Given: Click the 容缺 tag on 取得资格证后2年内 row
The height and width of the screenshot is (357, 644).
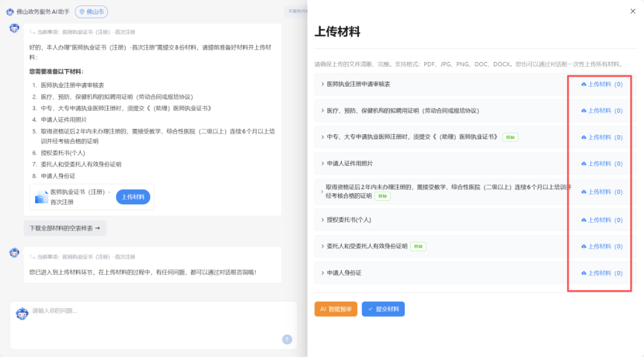Looking at the screenshot, I should pos(382,196).
